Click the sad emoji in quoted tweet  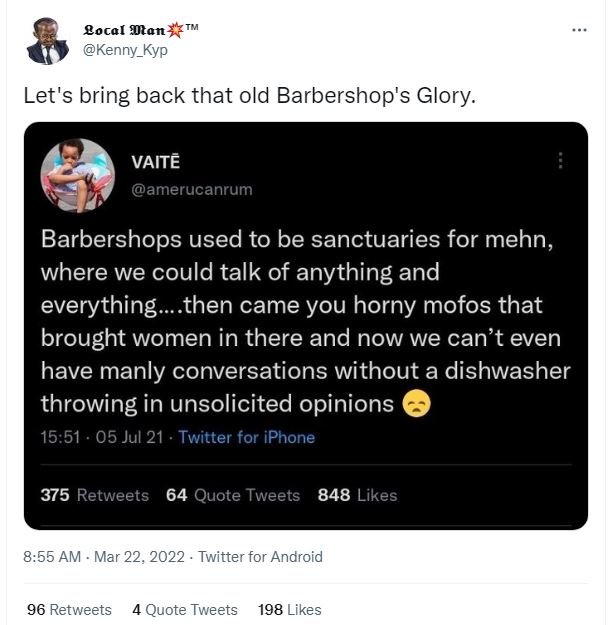tap(415, 404)
